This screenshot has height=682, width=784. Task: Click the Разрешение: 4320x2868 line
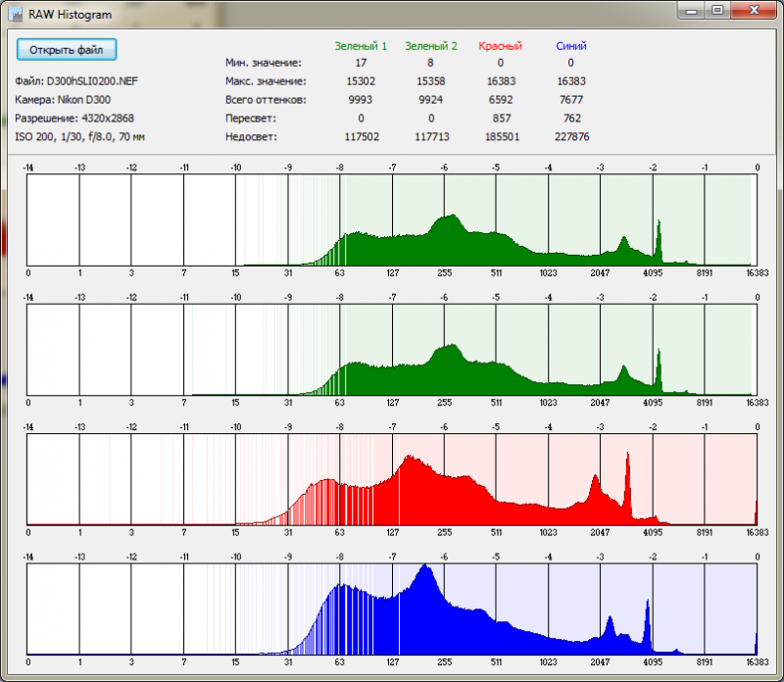74,119
